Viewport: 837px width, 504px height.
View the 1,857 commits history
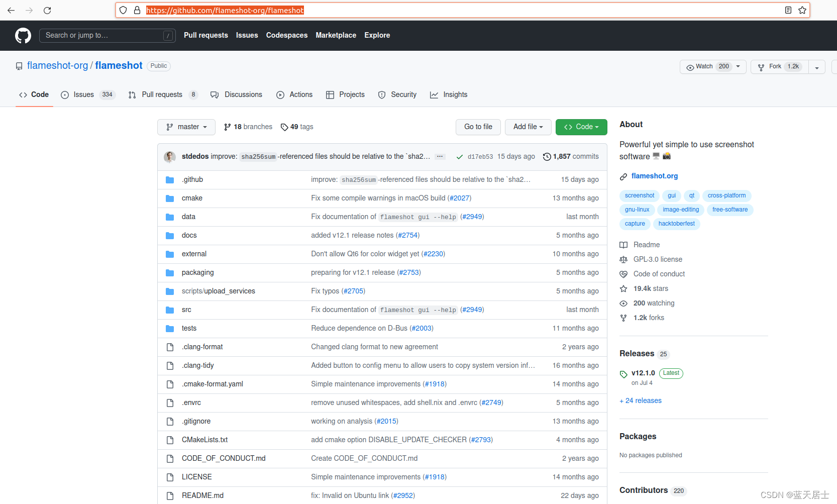tap(571, 157)
